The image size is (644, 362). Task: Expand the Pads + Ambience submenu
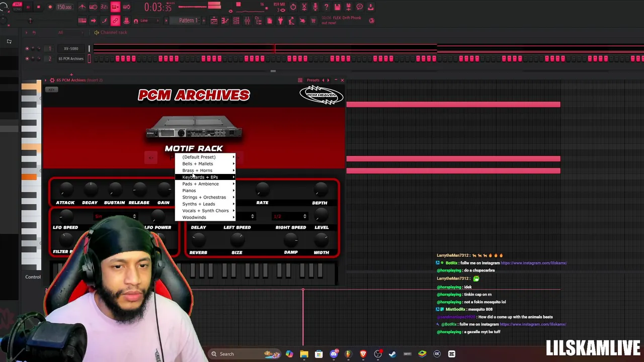coord(205,184)
